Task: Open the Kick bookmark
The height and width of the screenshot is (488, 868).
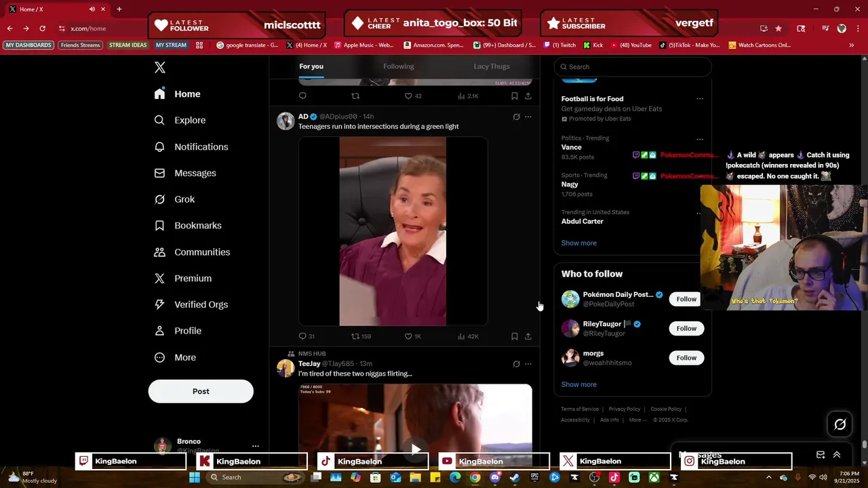Action: 593,45
